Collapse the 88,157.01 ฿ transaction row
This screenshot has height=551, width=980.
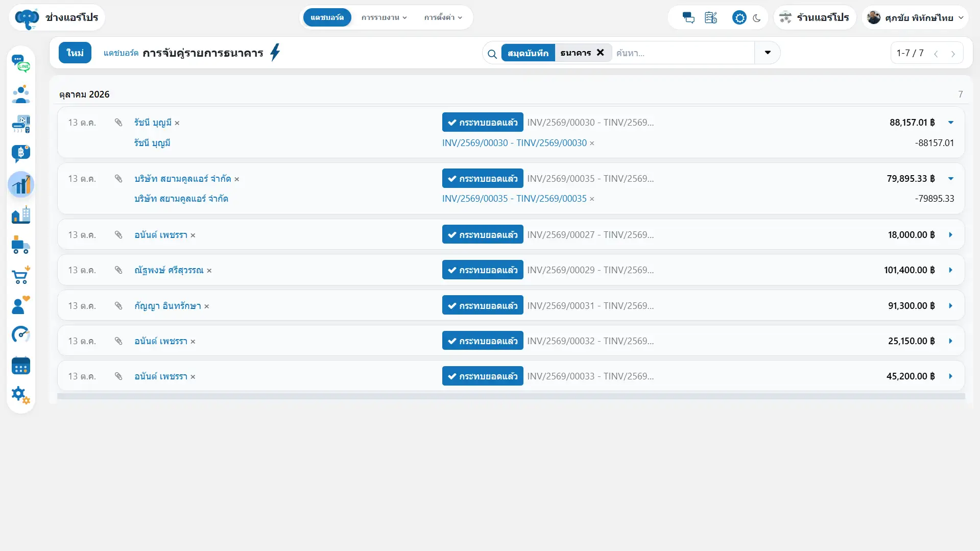coord(951,123)
